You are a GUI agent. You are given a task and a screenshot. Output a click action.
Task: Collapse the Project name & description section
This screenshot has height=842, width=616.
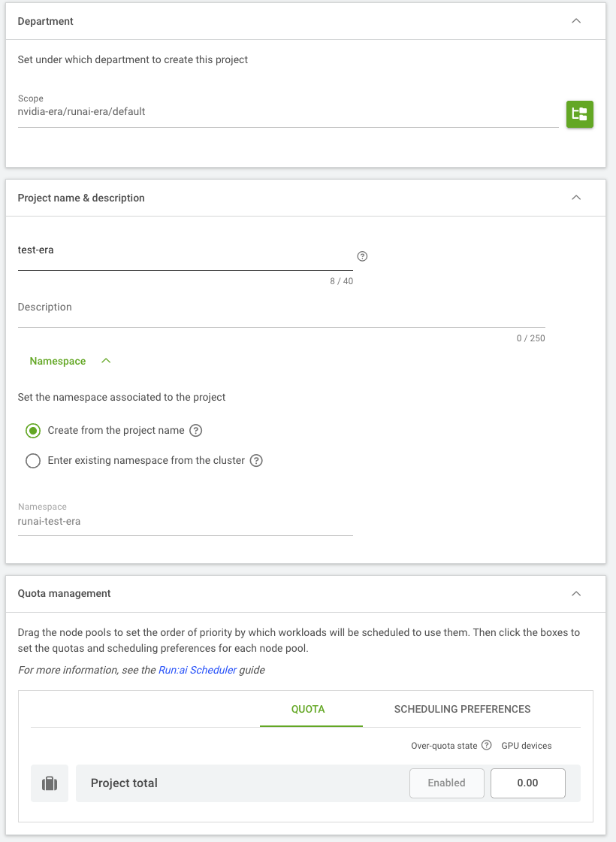(576, 198)
